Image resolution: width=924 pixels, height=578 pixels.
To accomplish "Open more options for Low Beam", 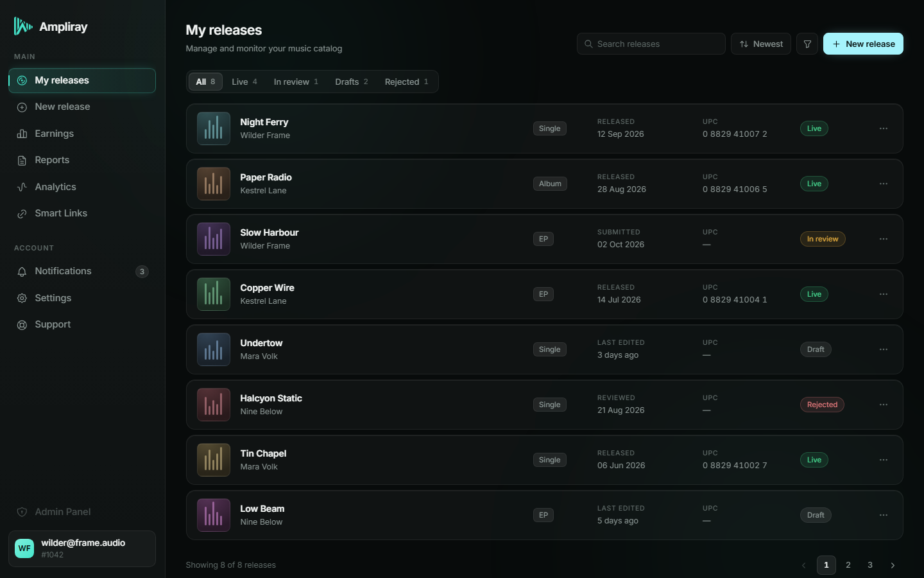I will (x=884, y=515).
